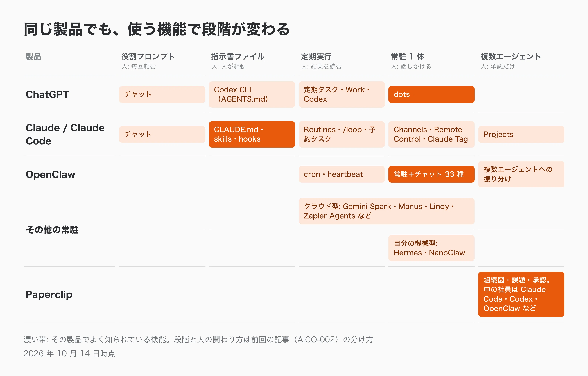
Task: Click the チャット cell in the ChatGPT row
Action: pyautogui.click(x=162, y=94)
